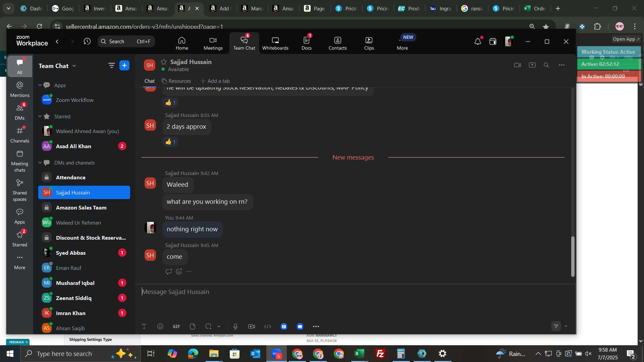
Task: Attach a file in composer
Action: click(x=193, y=326)
